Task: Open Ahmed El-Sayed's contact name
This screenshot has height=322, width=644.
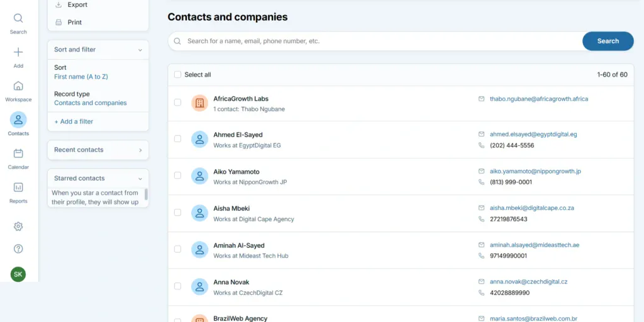Action: (x=238, y=135)
